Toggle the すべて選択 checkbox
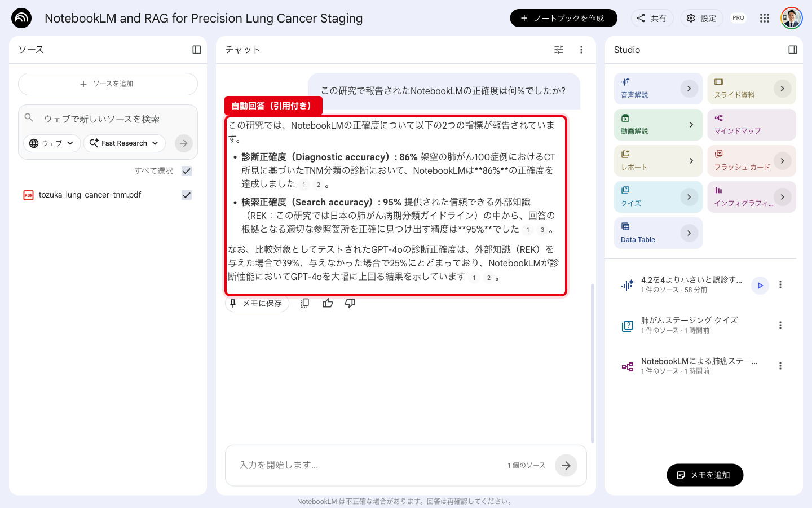 (187, 171)
